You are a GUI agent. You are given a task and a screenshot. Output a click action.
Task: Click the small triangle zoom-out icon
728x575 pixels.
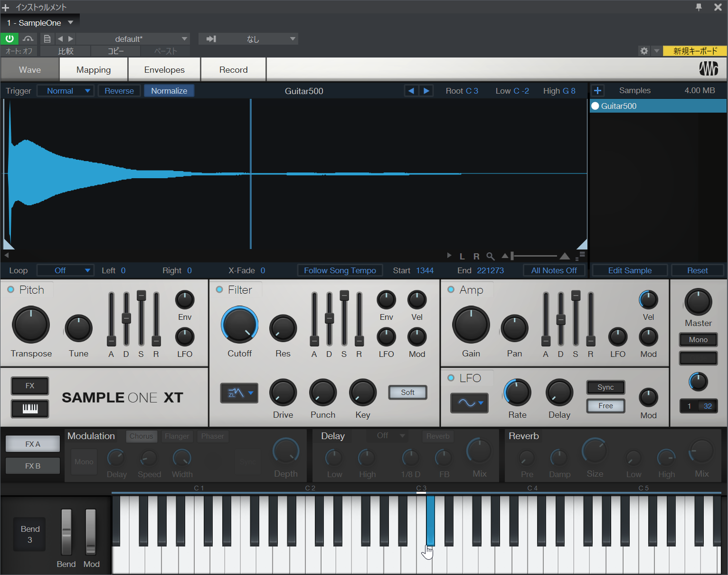tap(505, 256)
